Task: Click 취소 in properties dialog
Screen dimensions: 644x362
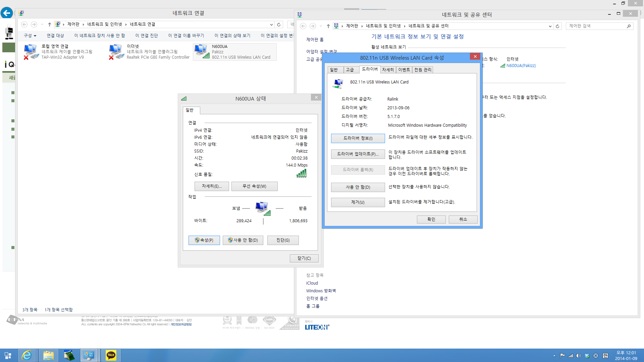Action: 463,219
